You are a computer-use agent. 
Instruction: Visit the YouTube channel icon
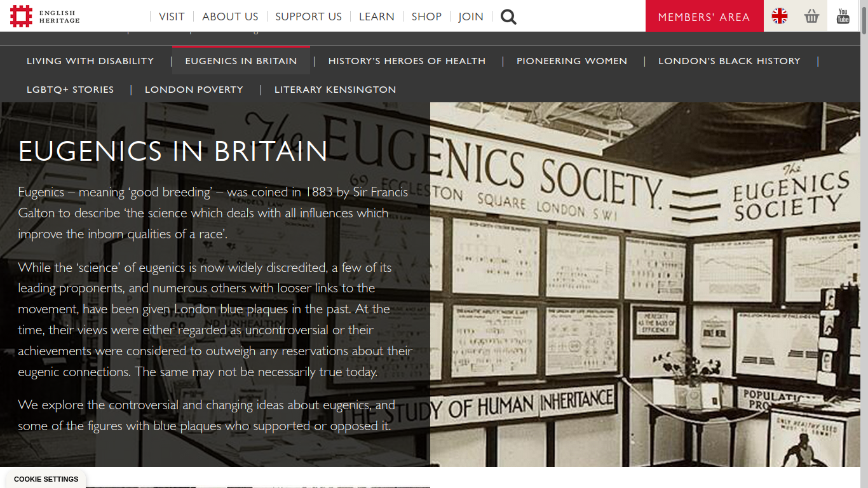tap(843, 16)
